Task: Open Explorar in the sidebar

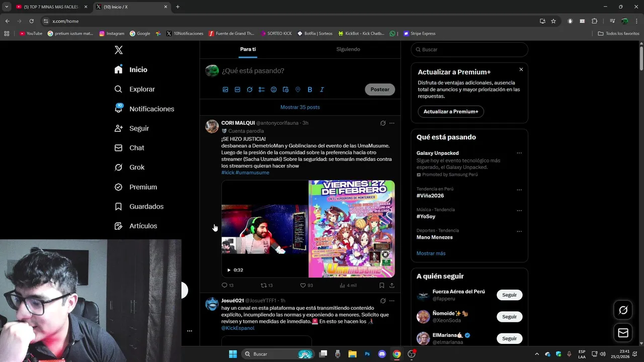Action: [135, 89]
